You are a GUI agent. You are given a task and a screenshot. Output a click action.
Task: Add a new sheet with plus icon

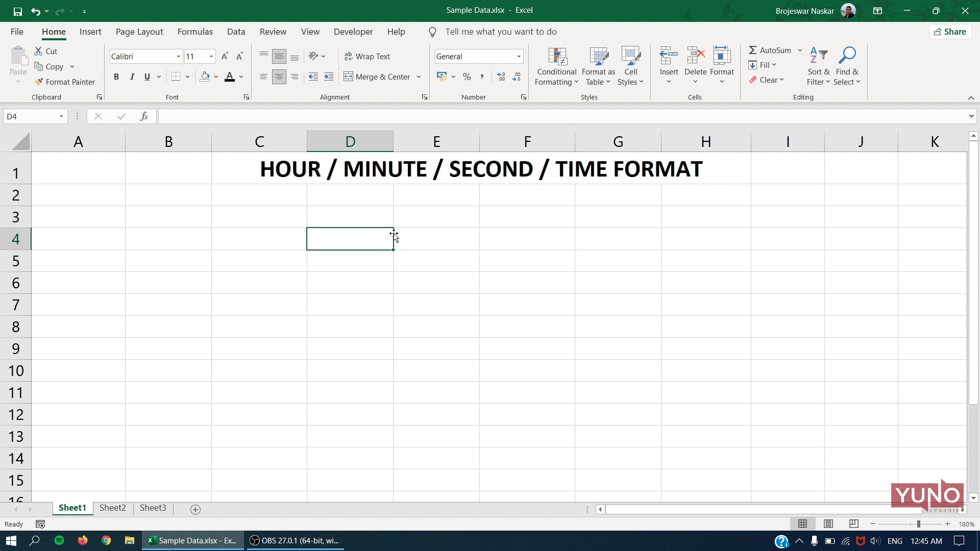(x=195, y=509)
